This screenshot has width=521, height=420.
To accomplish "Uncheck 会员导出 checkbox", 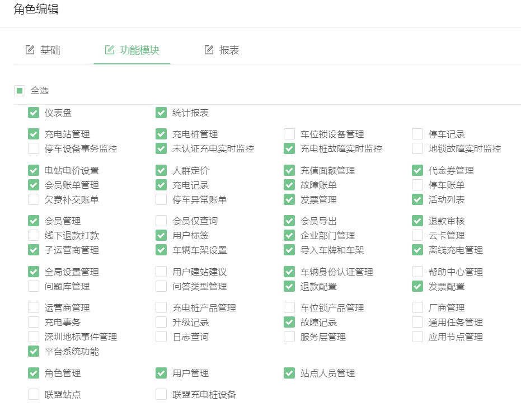I will [x=289, y=221].
